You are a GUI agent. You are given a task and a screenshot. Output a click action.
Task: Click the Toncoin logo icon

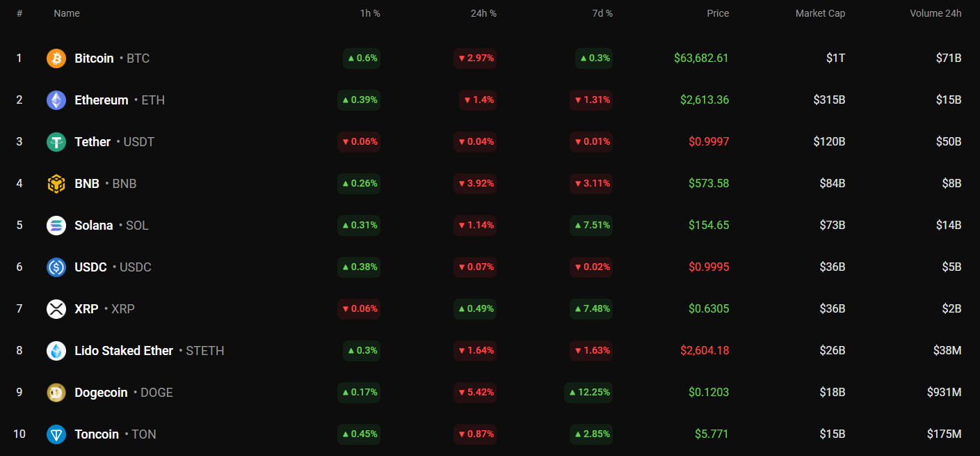tap(56, 434)
